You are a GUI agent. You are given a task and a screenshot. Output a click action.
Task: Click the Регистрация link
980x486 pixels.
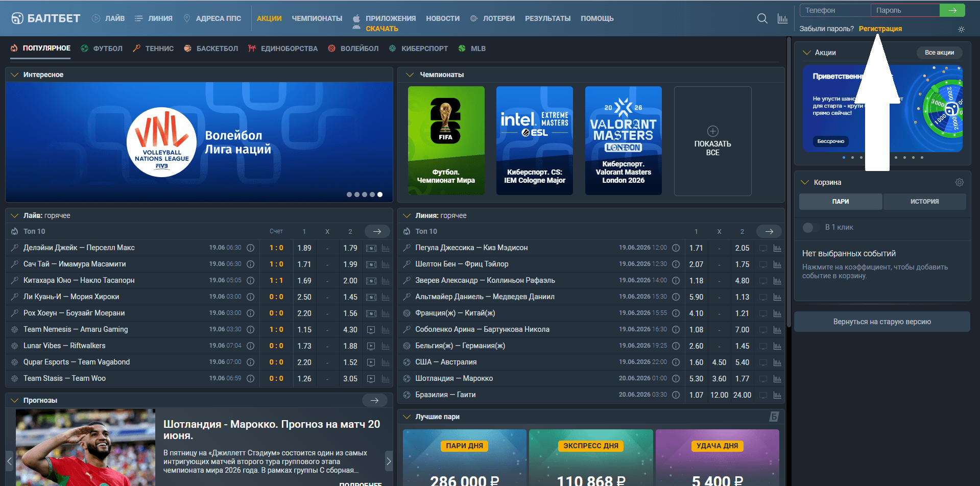[880, 29]
